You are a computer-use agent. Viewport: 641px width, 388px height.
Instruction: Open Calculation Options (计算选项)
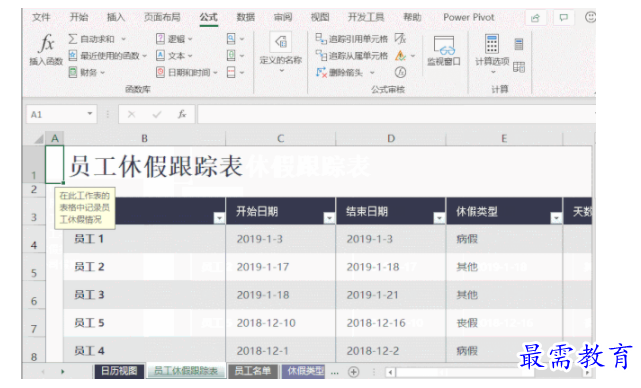492,53
